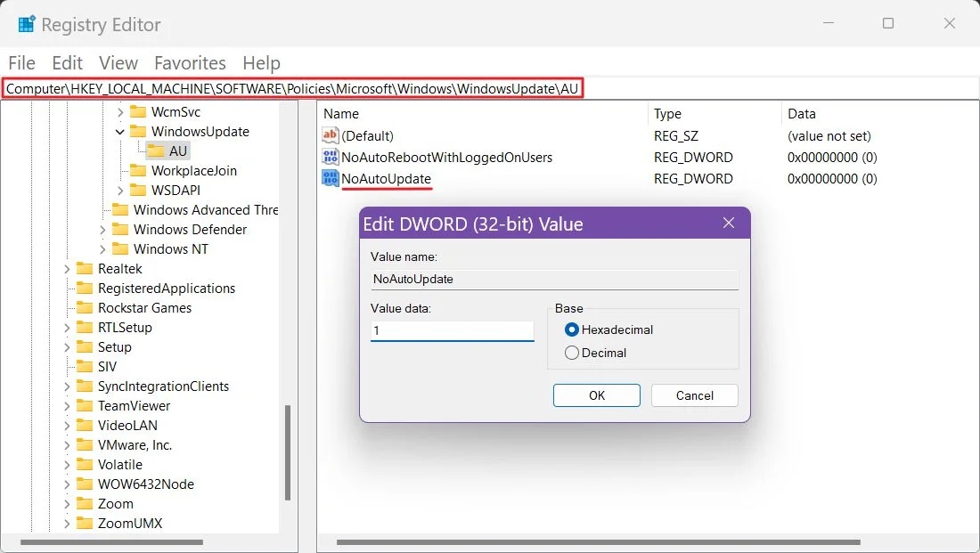
Task: Expand the SyncIntegrationClients key
Action: click(67, 386)
